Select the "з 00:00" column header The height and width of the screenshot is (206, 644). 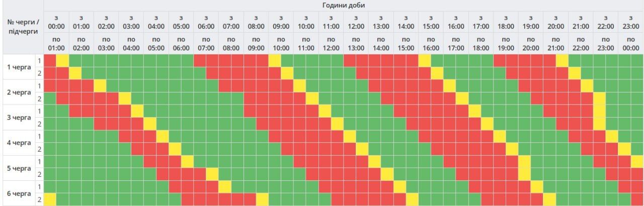56,22
